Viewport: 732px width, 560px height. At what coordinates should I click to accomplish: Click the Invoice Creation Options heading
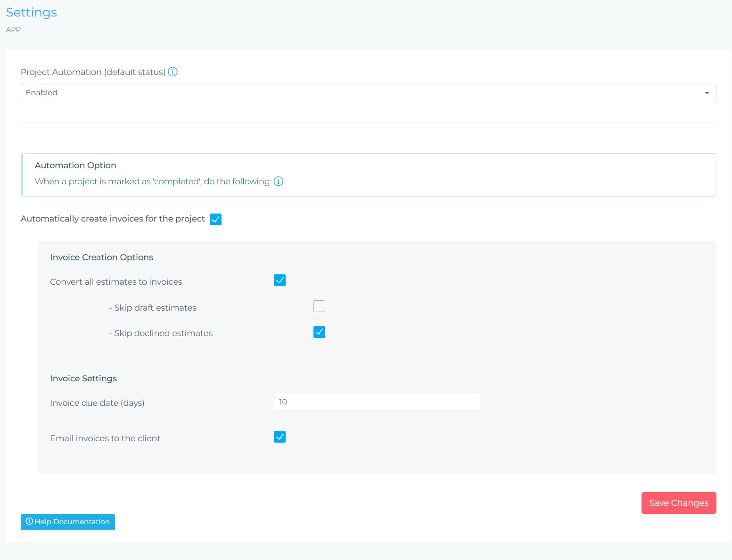tap(101, 257)
